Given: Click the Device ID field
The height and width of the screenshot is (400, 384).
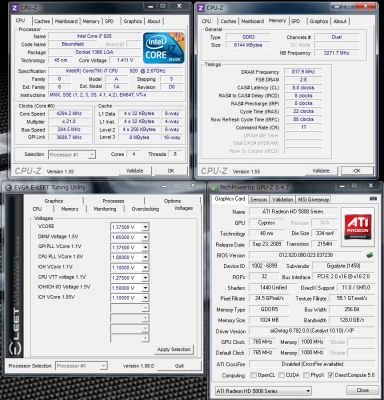Looking at the screenshot, I should (264, 266).
